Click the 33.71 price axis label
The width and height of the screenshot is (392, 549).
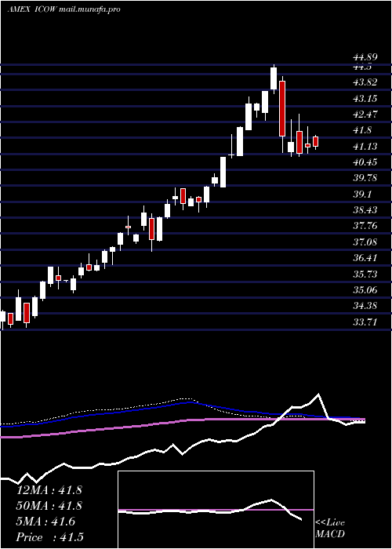pyautogui.click(x=365, y=322)
